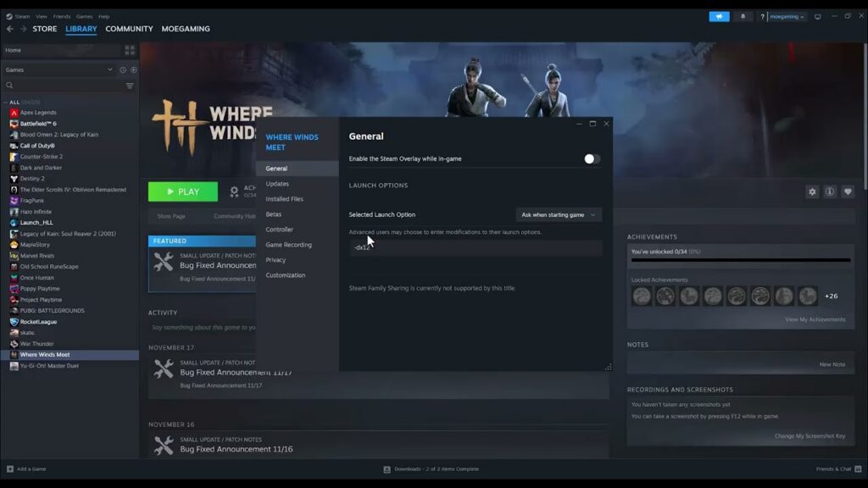
Task: Click the green PLAY button
Action: (183, 191)
